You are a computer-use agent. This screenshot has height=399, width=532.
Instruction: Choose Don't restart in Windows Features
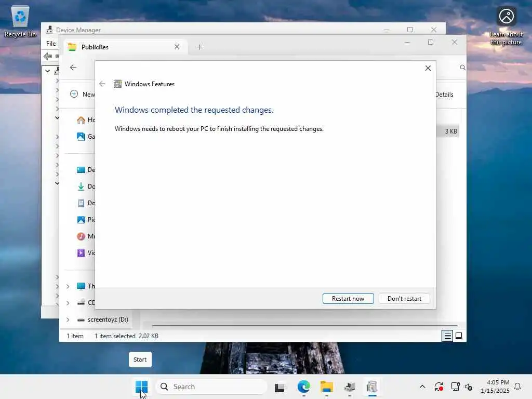coord(404,299)
